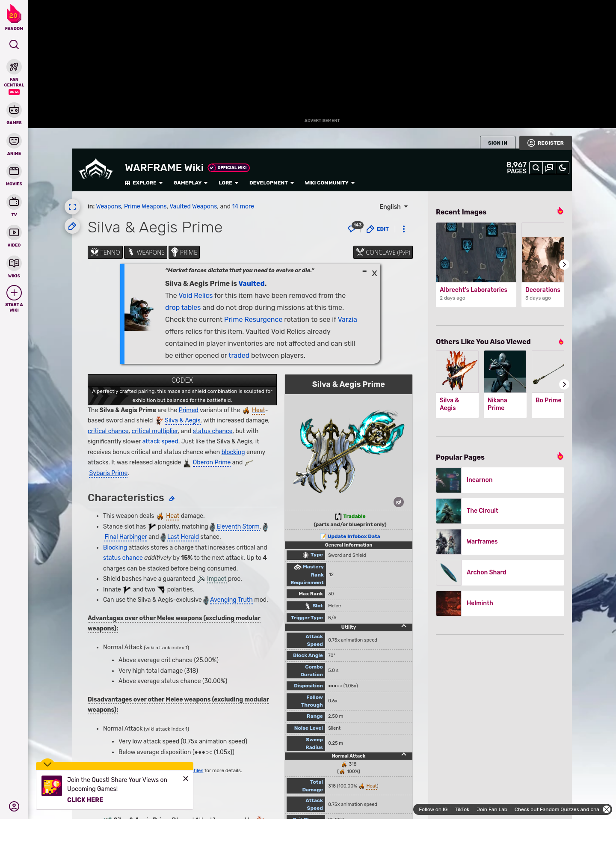The image size is (616, 856).
Task: Click Update Infobox Data link
Action: point(353,536)
